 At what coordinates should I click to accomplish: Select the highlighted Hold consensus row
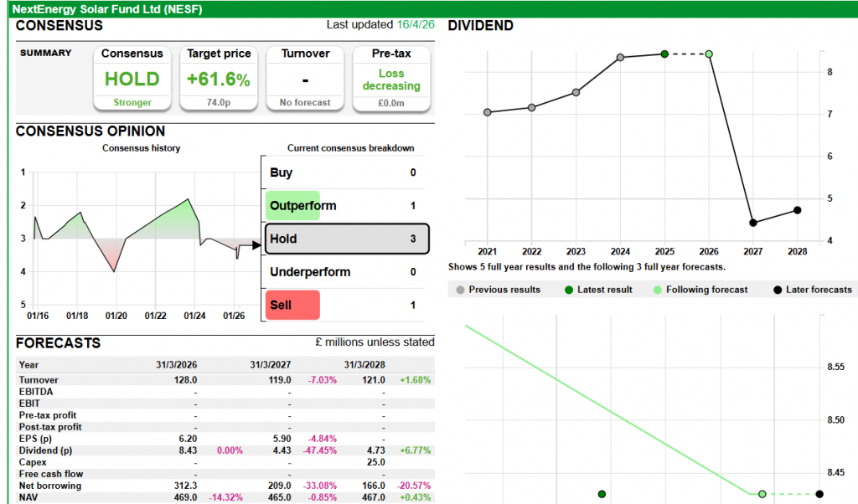click(x=346, y=239)
